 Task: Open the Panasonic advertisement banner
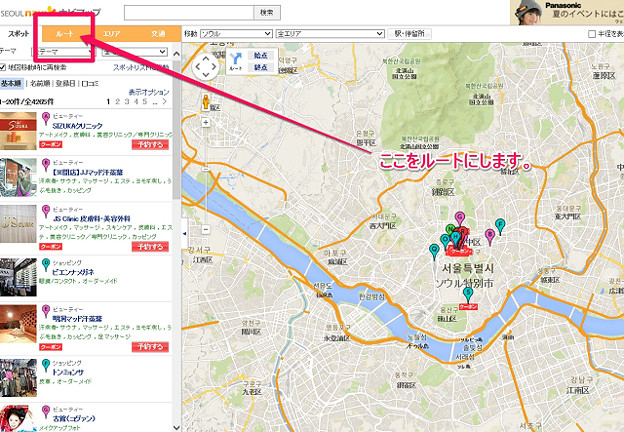[x=567, y=12]
